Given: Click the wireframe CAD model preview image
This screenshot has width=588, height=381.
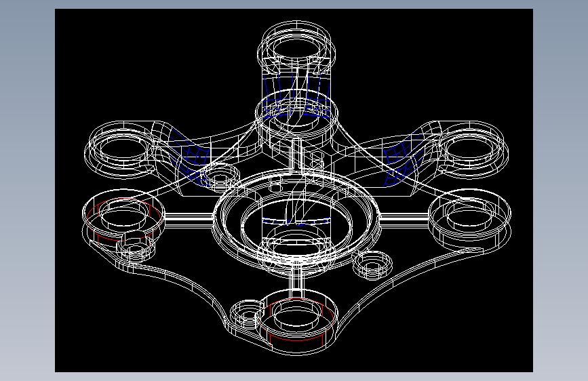Looking at the screenshot, I should (x=294, y=190).
